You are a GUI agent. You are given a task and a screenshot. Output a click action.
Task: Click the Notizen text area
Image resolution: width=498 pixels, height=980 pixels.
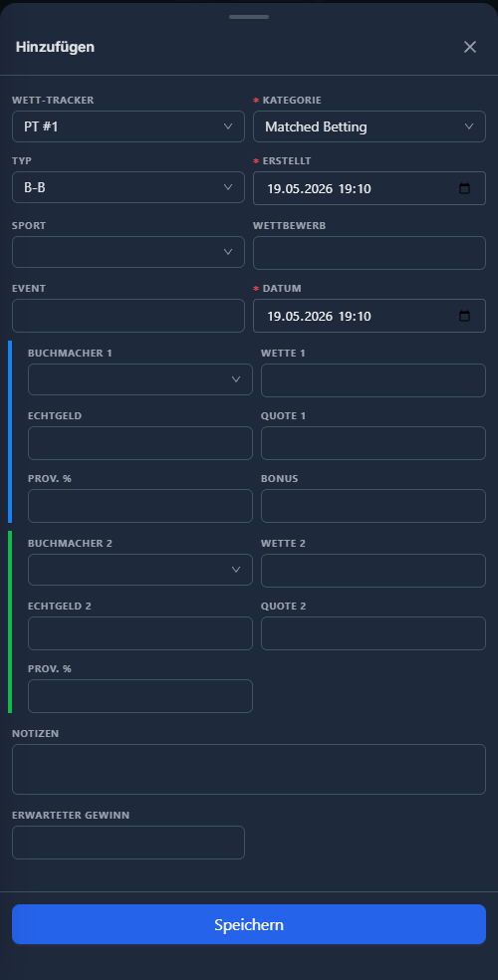[249, 770]
